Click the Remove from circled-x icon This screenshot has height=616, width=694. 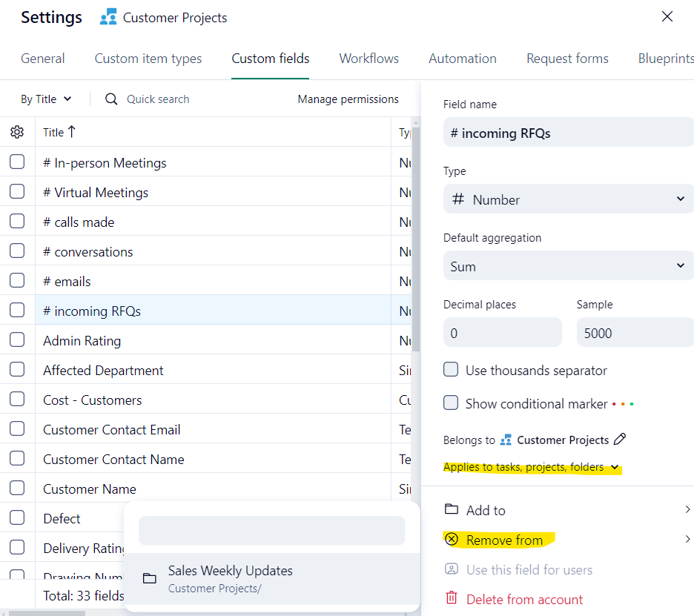pyautogui.click(x=452, y=540)
